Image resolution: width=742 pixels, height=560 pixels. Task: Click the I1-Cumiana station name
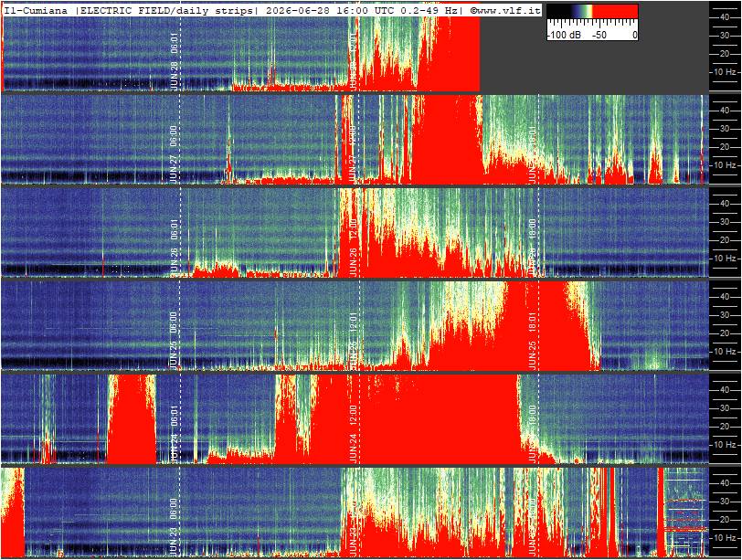point(36,10)
